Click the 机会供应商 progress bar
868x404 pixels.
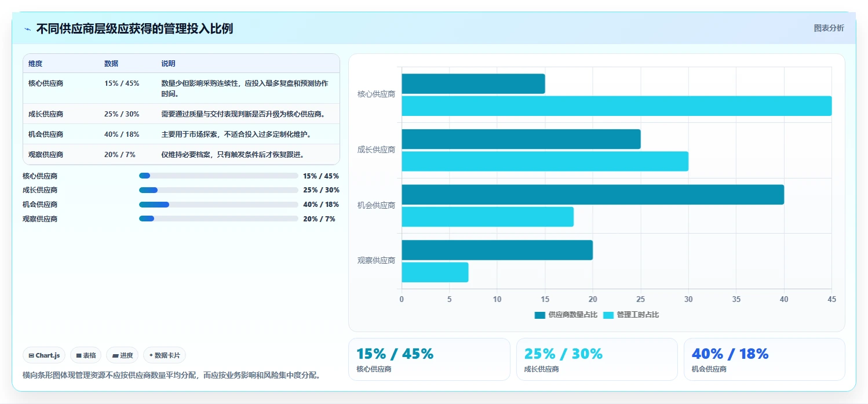pyautogui.click(x=218, y=205)
